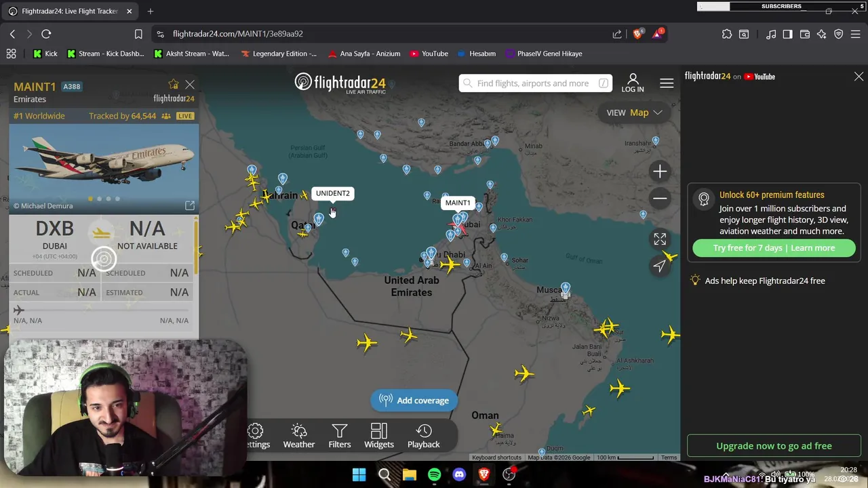Open a new browser tab
Image resolution: width=868 pixels, height=488 pixels.
click(x=151, y=11)
